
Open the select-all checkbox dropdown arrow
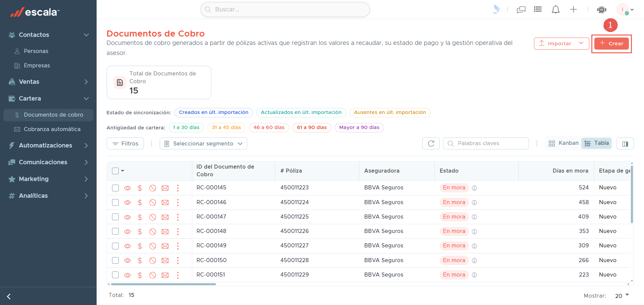pos(123,171)
